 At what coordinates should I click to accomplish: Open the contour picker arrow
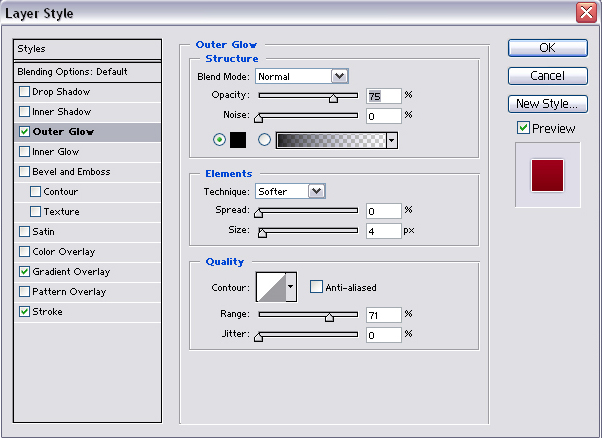tap(291, 287)
